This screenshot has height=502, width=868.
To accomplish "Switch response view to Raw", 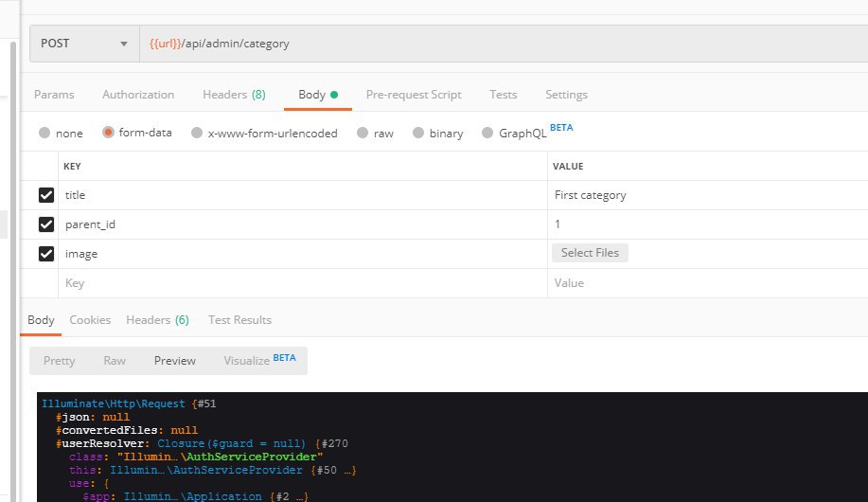I will tap(115, 361).
